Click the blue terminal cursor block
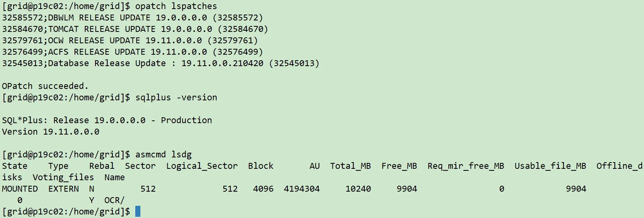 coord(138,211)
